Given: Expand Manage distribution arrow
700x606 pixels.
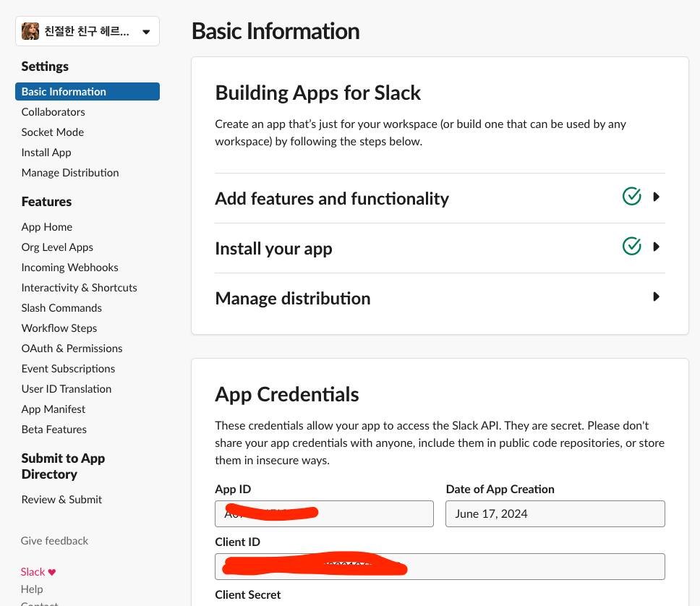Looking at the screenshot, I should pos(656,296).
